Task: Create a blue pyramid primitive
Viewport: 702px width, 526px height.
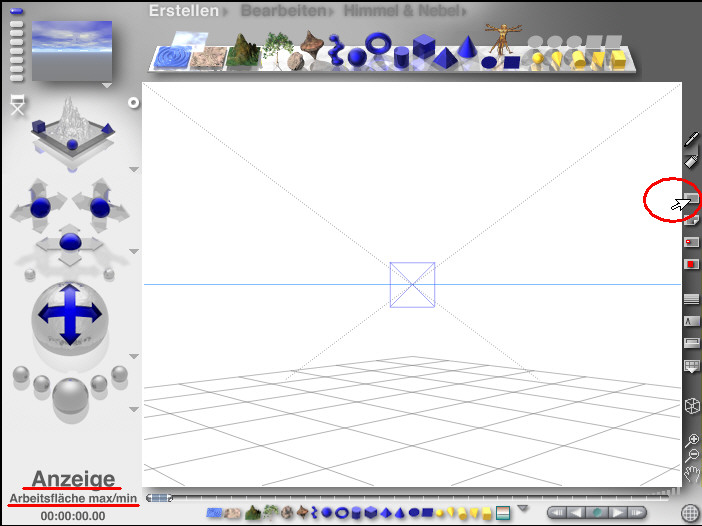Action: point(444,58)
